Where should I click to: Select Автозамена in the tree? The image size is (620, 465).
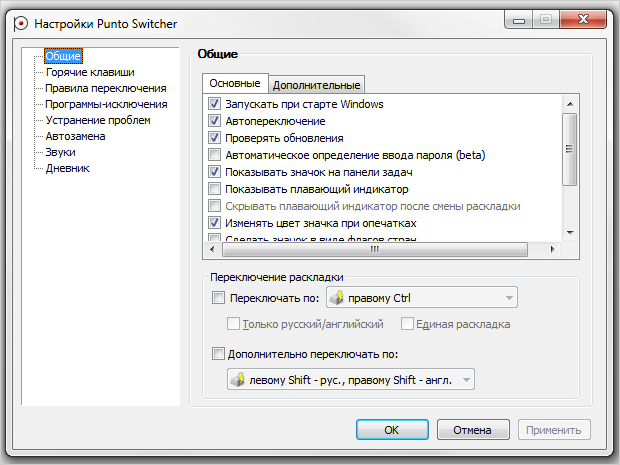coord(76,136)
